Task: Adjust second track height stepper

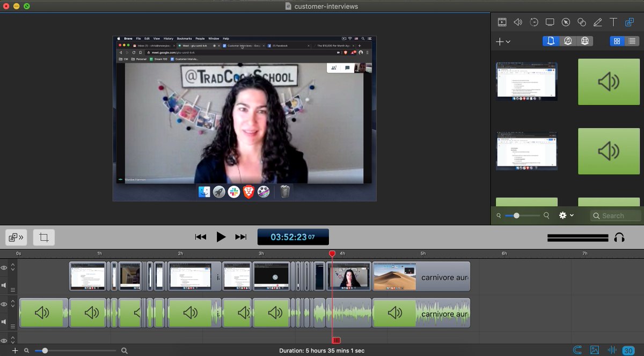Action: (x=13, y=304)
